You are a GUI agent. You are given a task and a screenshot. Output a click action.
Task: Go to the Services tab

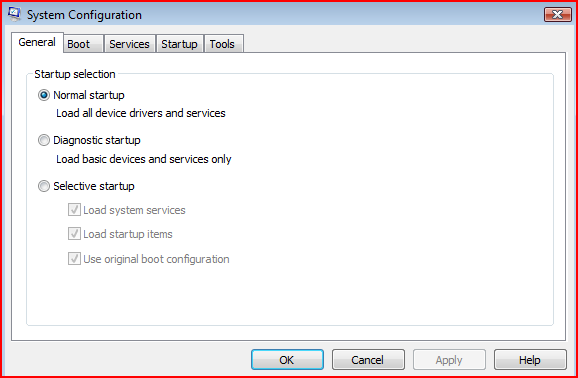click(129, 44)
